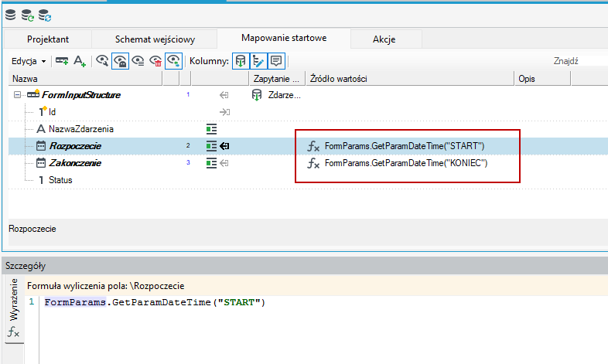
Task: Click the Źródło wartości column header
Action: [410, 79]
